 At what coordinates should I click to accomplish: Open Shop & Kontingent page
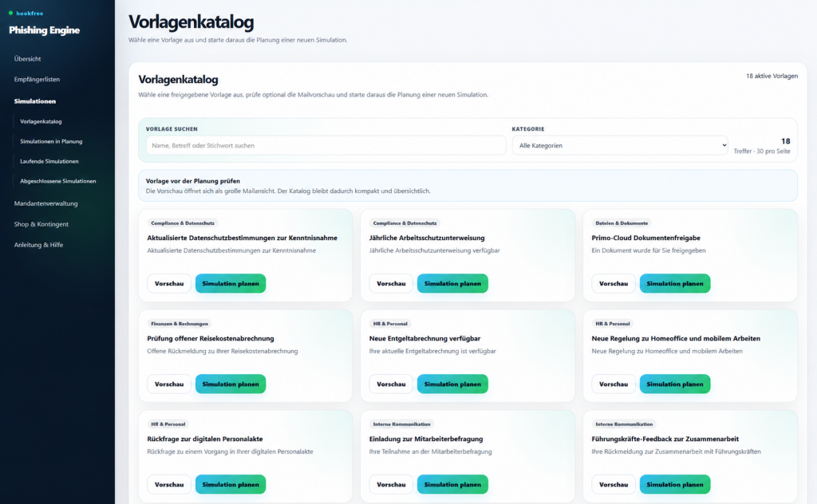(41, 224)
